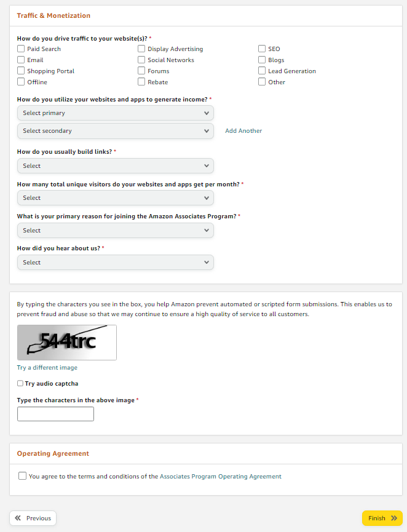Click the captcha characters input field
This screenshot has height=532, width=407.
click(55, 413)
